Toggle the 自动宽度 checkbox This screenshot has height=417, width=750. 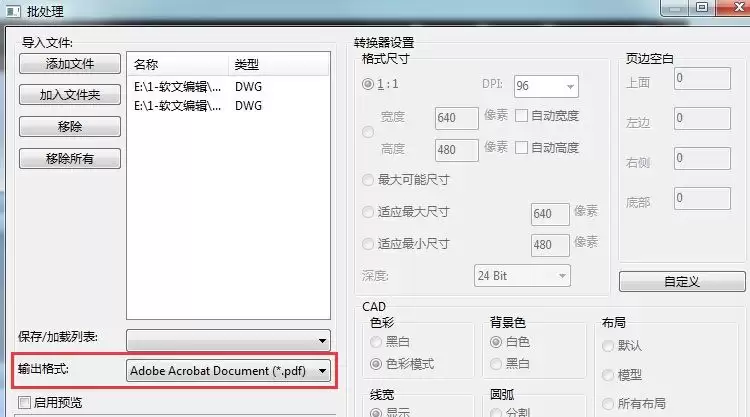521,116
